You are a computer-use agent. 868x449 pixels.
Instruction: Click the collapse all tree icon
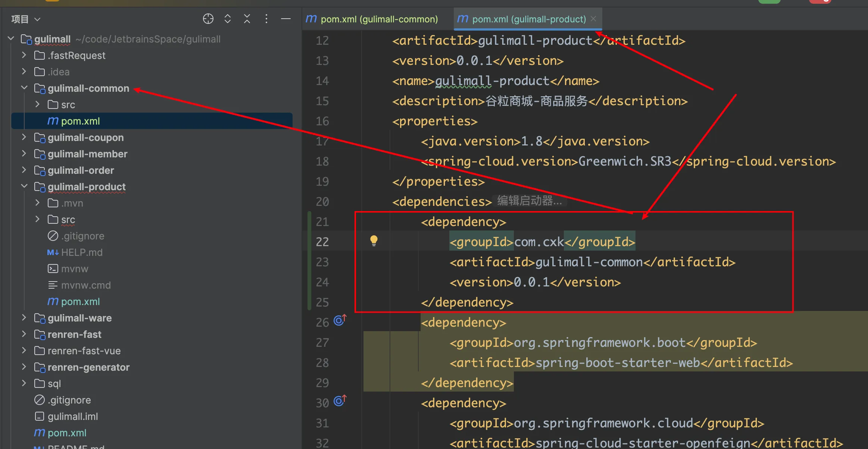247,19
